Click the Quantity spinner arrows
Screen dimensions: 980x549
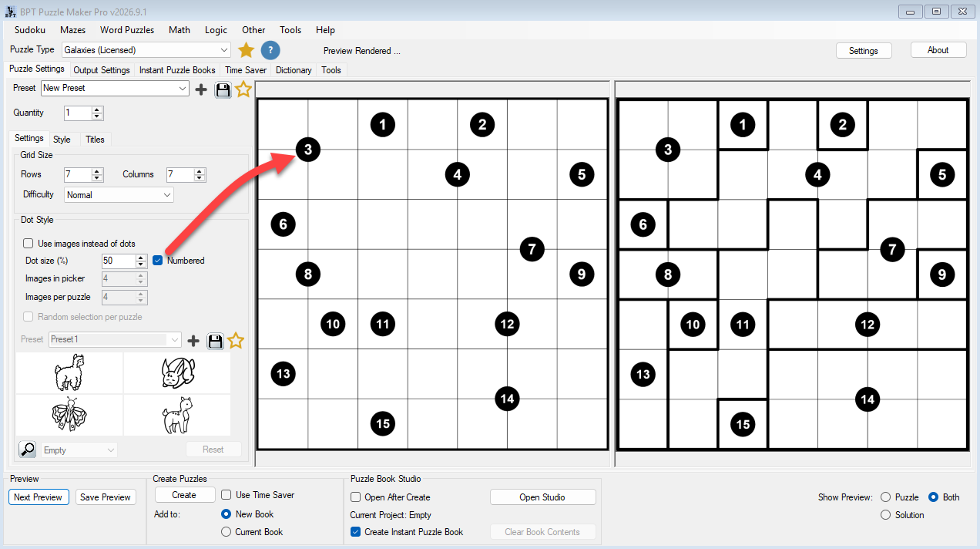click(x=97, y=113)
